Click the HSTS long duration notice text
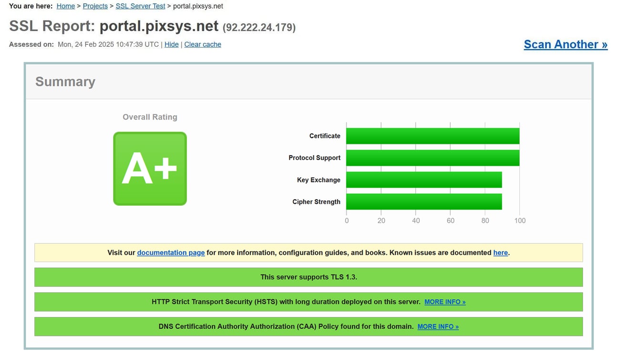Screen dimensions: 620x364 click(x=286, y=302)
